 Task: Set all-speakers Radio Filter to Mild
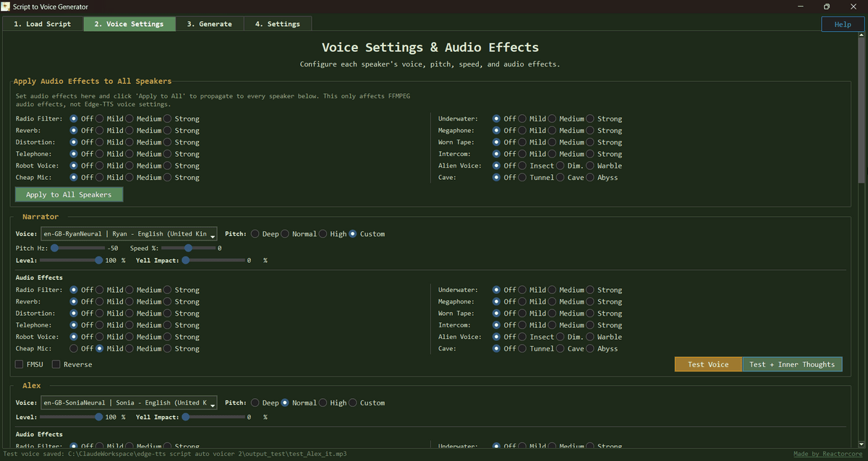(x=109, y=119)
